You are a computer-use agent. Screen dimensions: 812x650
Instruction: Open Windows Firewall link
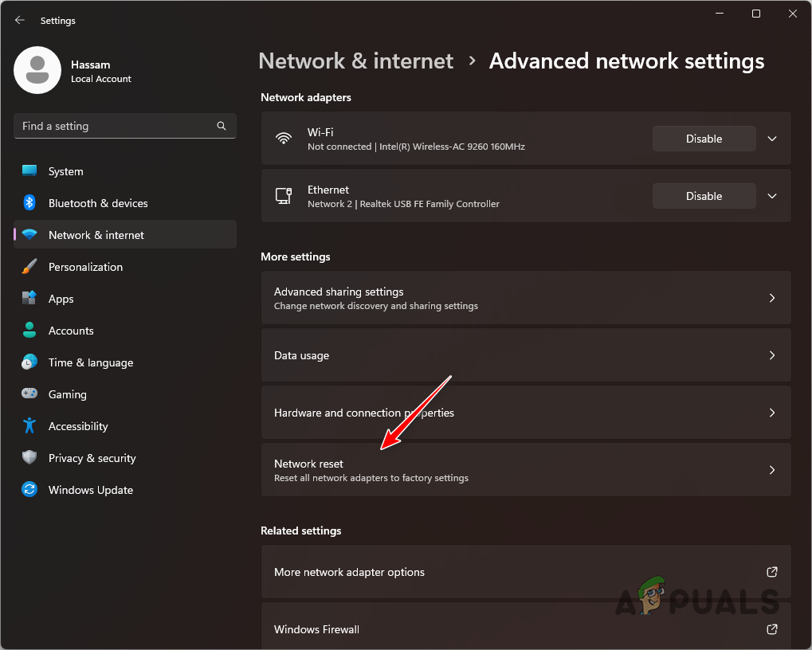526,629
